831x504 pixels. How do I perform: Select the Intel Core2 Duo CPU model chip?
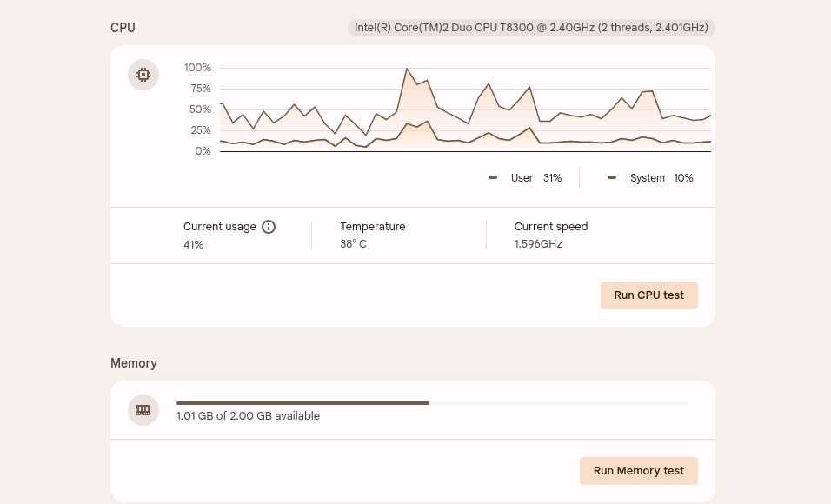[x=531, y=28]
